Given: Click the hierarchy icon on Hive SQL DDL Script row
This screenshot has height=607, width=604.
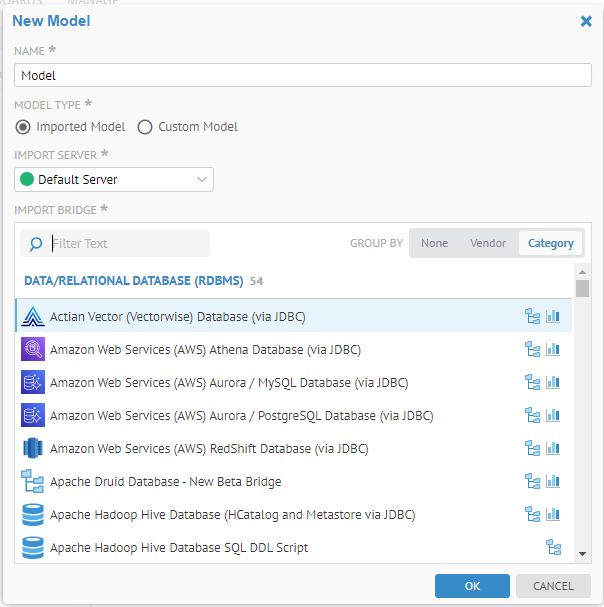Looking at the screenshot, I should coord(553,547).
